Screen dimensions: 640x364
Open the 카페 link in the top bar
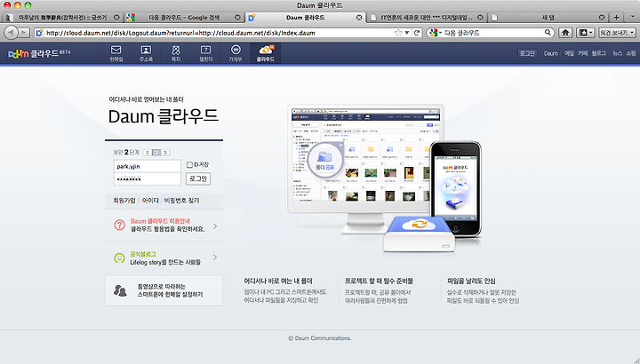[x=582, y=53]
